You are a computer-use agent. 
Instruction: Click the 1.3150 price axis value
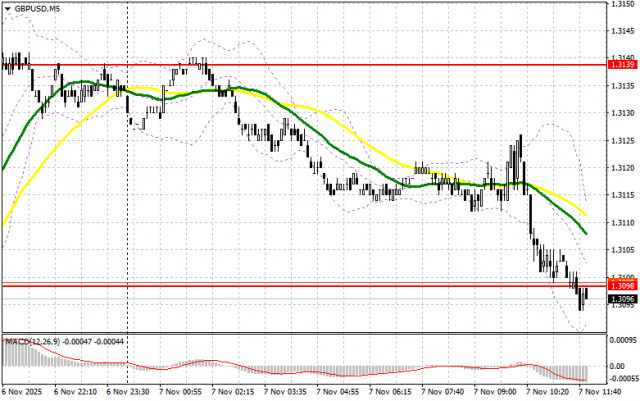click(x=622, y=4)
